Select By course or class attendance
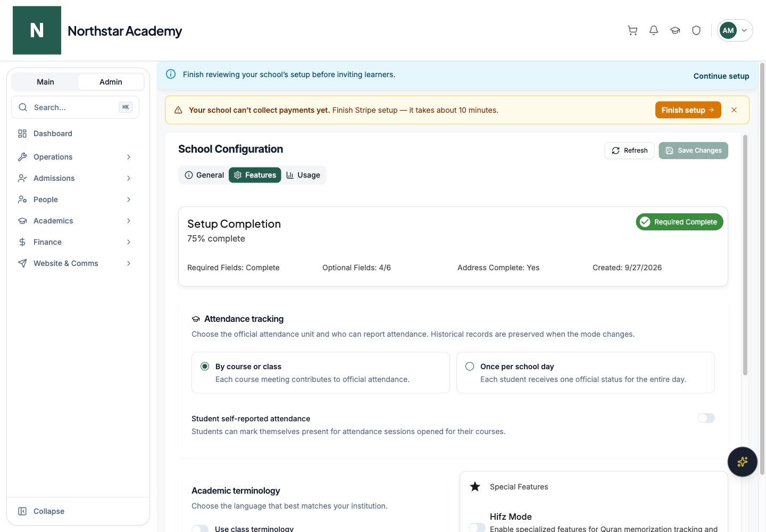766x532 pixels. click(205, 367)
